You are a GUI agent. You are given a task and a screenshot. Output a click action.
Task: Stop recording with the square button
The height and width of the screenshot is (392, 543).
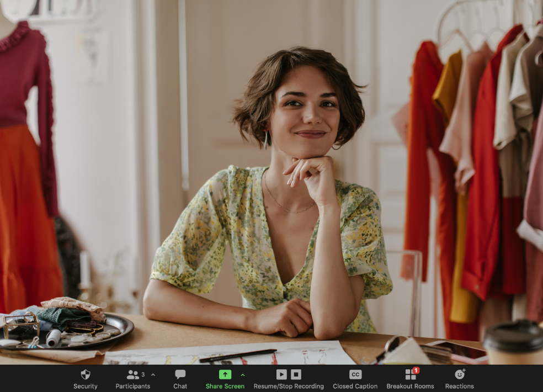[x=296, y=374]
